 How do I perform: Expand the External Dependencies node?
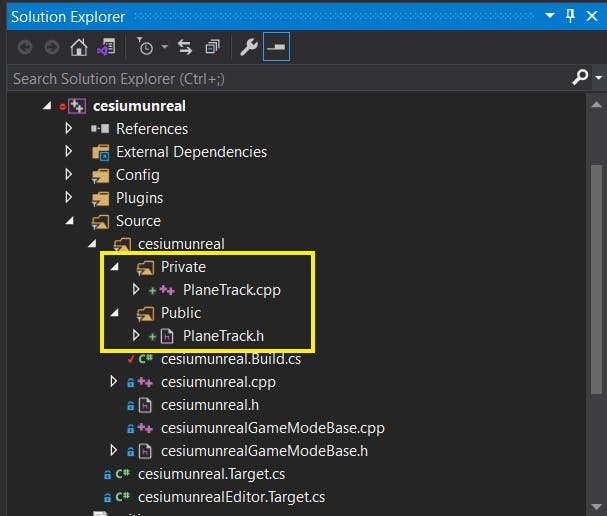(x=69, y=151)
